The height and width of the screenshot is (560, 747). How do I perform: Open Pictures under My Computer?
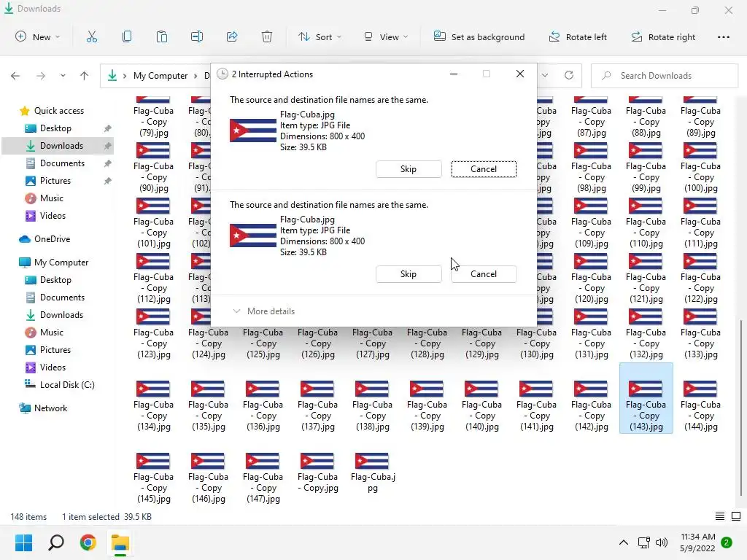[55, 350]
